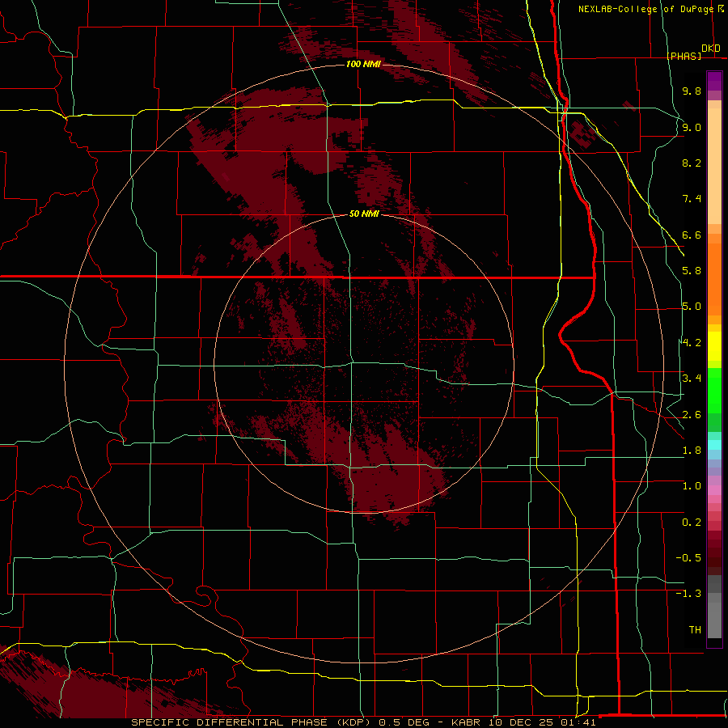Click the 100 NMI range ring label
Screen dimensions: 728x728
point(363,64)
